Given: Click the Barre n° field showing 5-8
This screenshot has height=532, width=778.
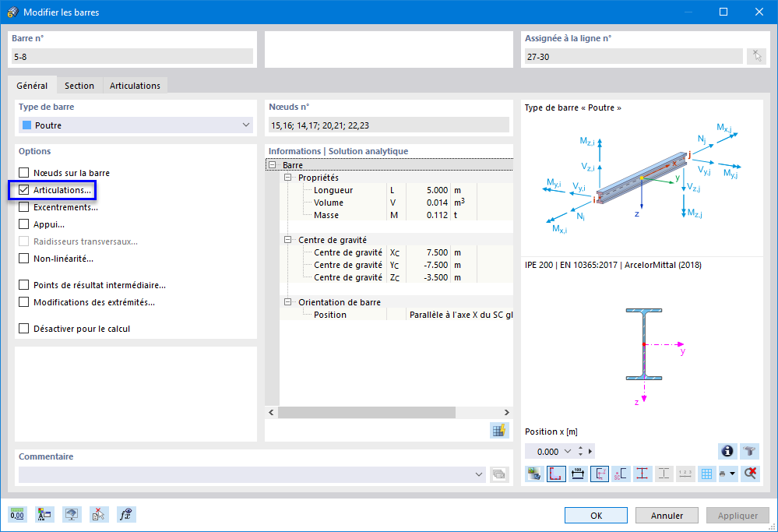Looking at the screenshot, I should pos(132,57).
